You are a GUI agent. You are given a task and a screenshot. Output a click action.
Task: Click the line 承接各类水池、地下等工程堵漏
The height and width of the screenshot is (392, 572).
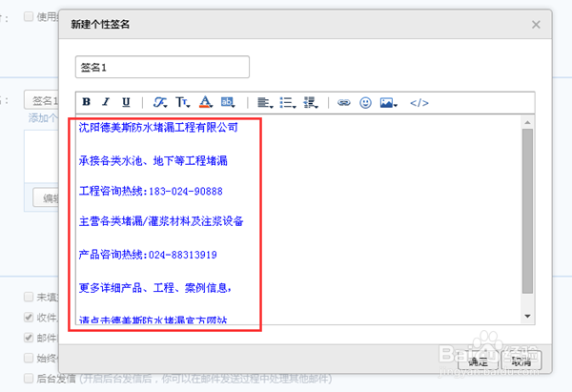153,160
